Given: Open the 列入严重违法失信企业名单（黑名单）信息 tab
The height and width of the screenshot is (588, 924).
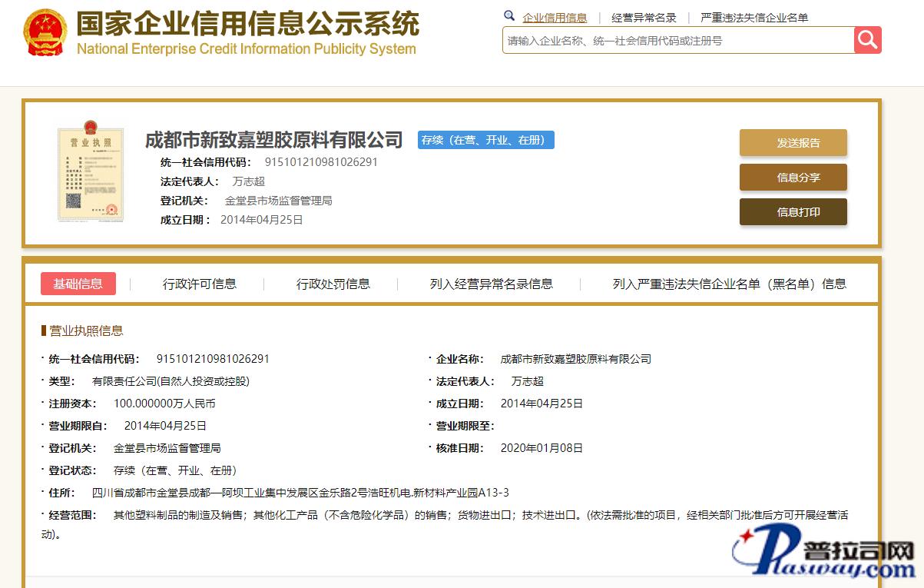Looking at the screenshot, I should coord(729,284).
